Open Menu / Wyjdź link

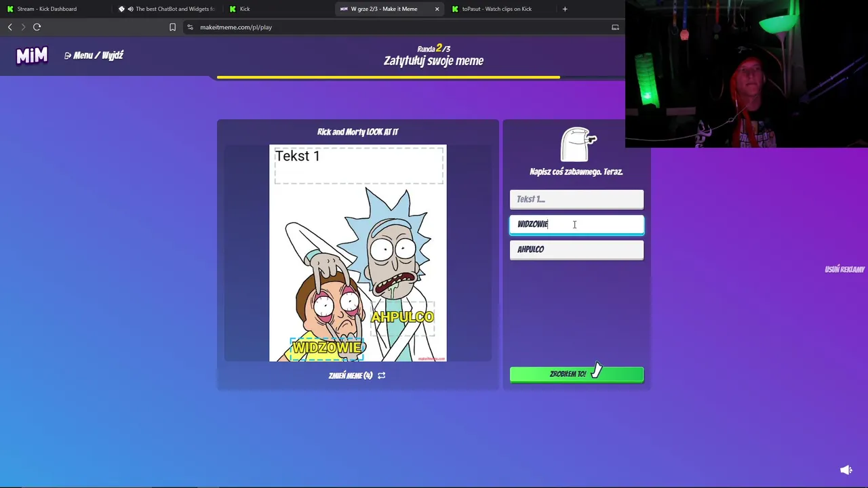coord(94,56)
